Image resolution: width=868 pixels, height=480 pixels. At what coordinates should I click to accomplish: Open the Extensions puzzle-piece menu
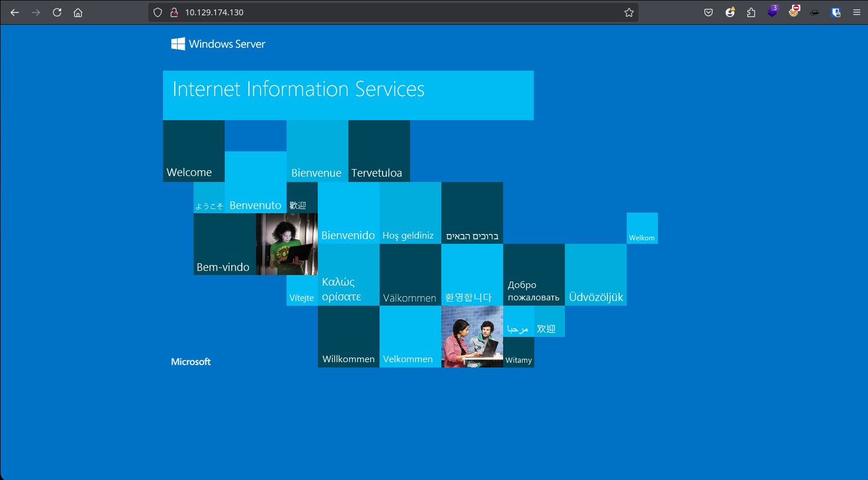751,12
